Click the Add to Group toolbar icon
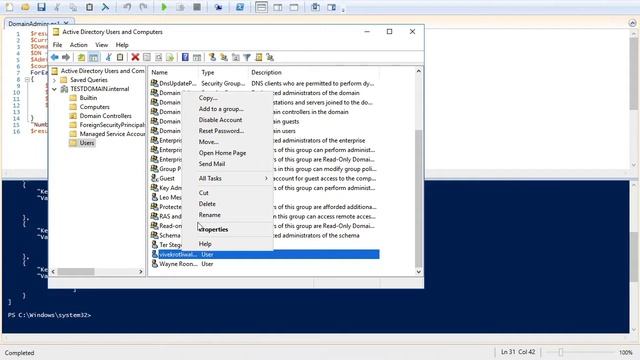This screenshot has width=640, height=360. click(270, 57)
